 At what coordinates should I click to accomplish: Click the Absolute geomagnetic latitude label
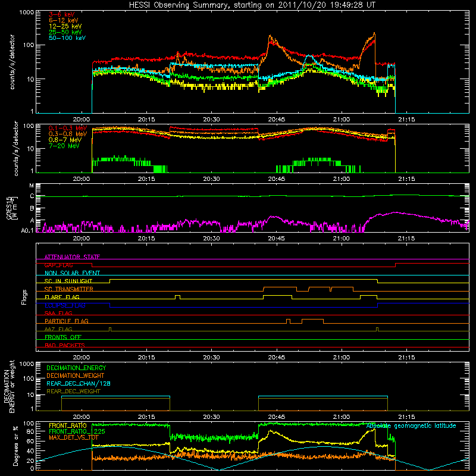(x=411, y=426)
